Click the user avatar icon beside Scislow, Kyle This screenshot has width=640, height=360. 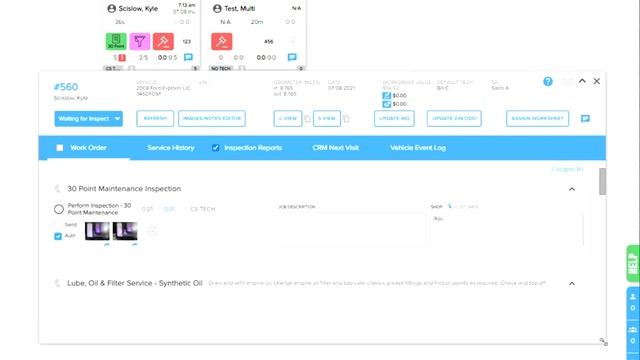[111, 9]
